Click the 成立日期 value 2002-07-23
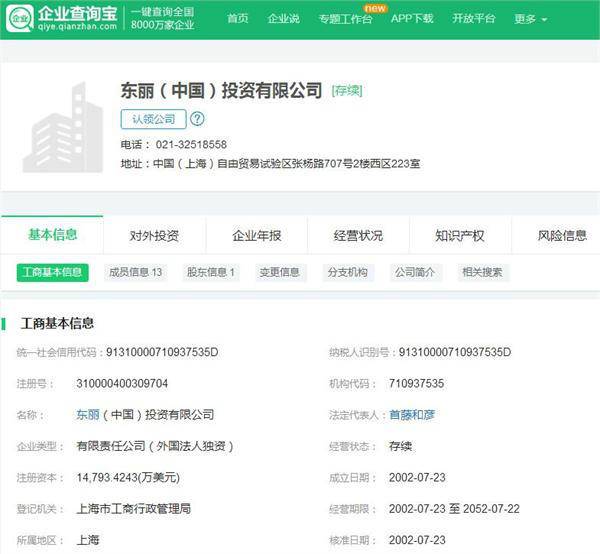This screenshot has width=600, height=554. point(417,477)
